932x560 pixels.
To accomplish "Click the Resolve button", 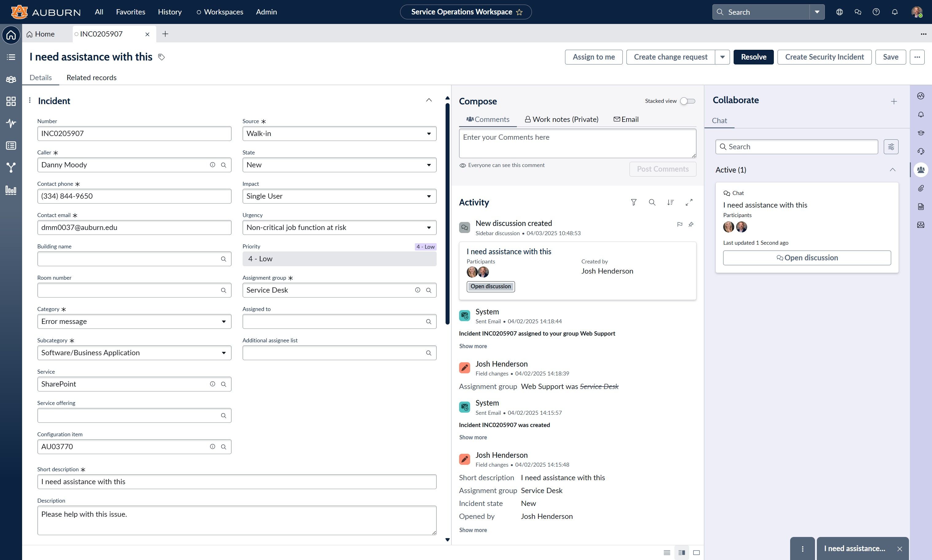I will pyautogui.click(x=753, y=56).
